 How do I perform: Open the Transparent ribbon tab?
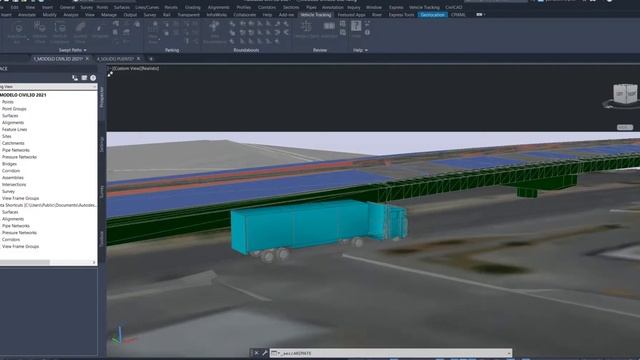point(189,15)
